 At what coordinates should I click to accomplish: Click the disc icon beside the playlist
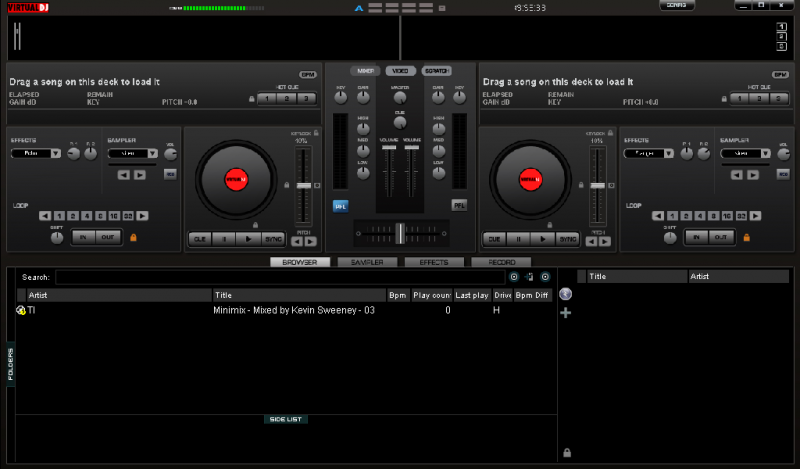coord(565,294)
